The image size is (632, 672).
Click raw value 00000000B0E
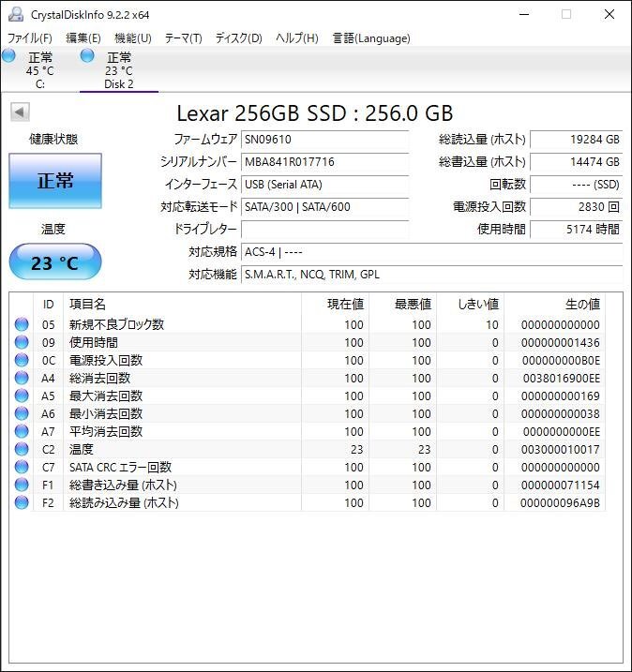(x=562, y=361)
